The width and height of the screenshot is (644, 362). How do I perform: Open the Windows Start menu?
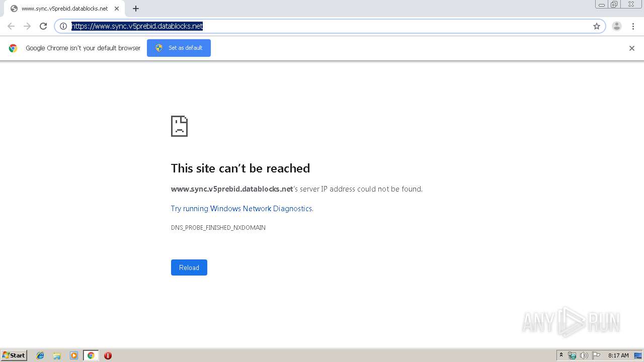pyautogui.click(x=14, y=355)
